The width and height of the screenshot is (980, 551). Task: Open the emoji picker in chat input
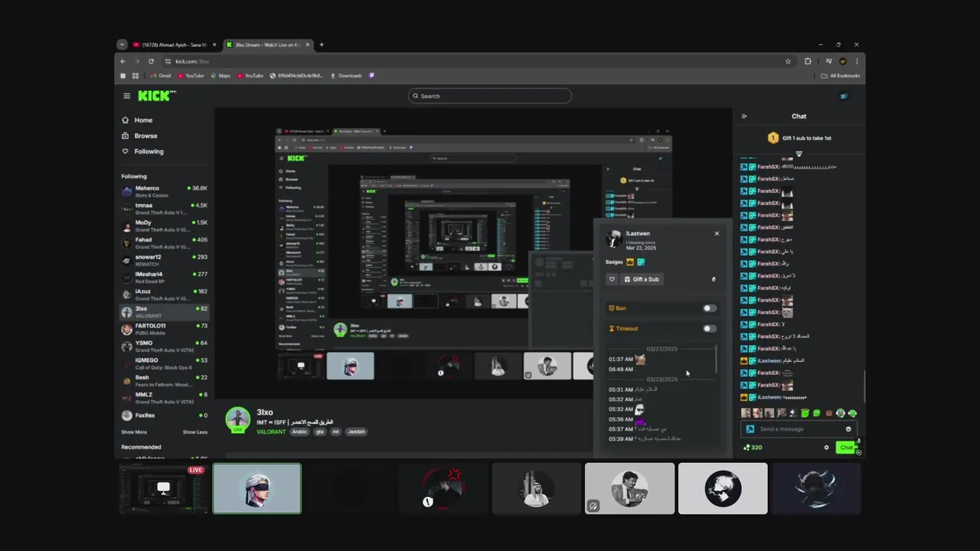pos(848,429)
